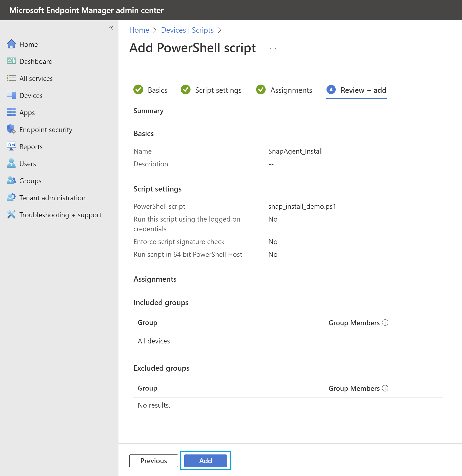Go to Home via the breadcrumb link
The width and height of the screenshot is (462, 476).
pyautogui.click(x=139, y=30)
